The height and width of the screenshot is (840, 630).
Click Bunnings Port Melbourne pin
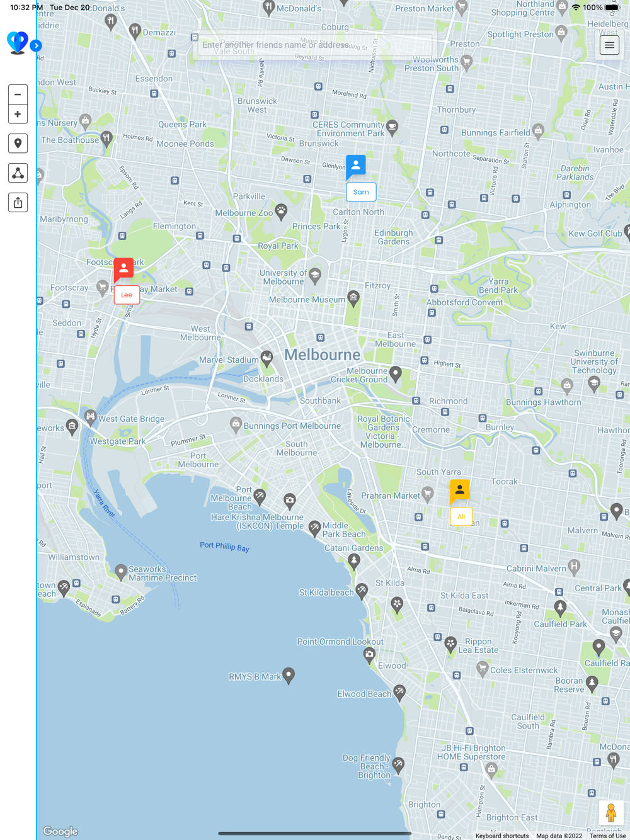click(x=236, y=424)
